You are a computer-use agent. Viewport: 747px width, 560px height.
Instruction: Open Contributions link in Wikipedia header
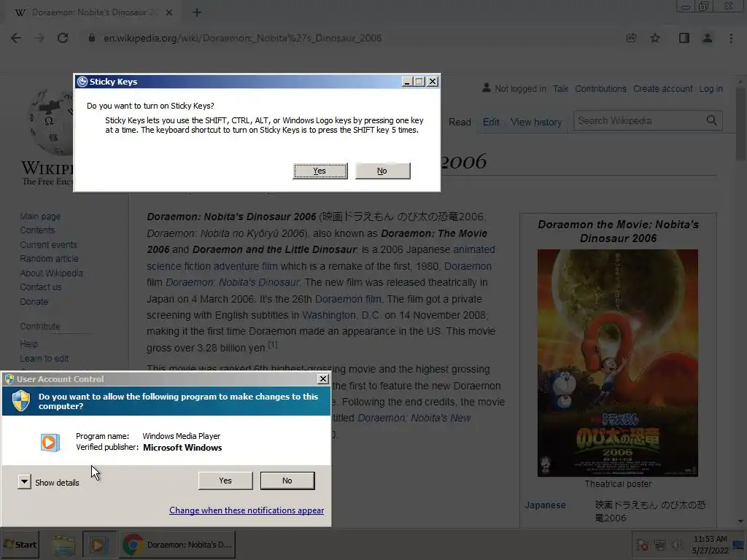point(600,88)
